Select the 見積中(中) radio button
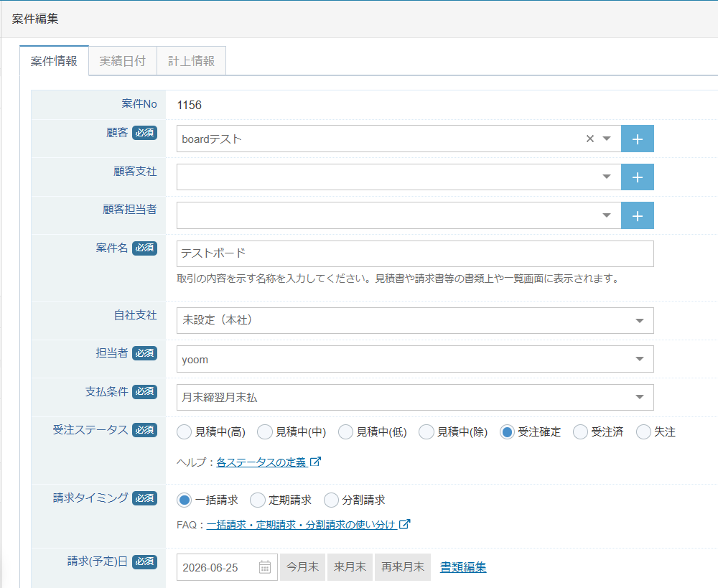This screenshot has width=718, height=588. (x=265, y=431)
